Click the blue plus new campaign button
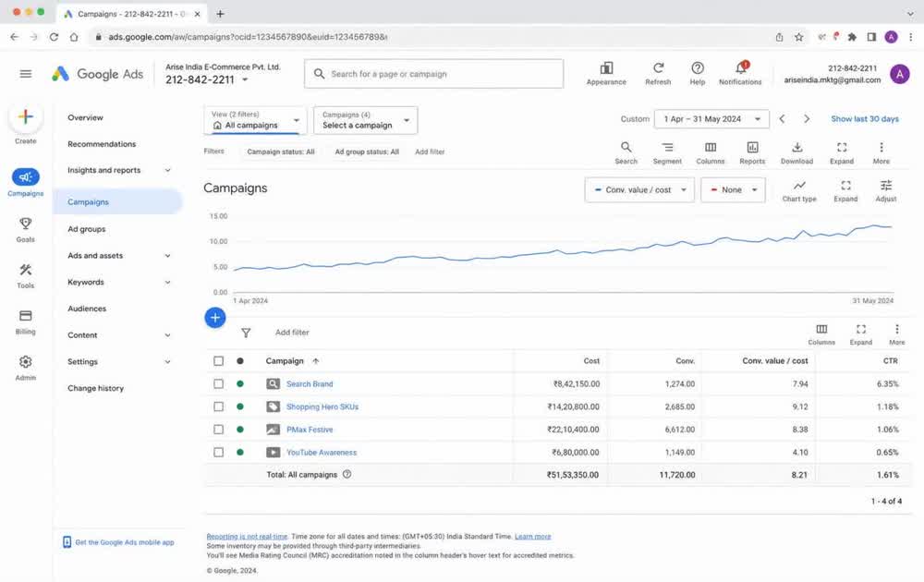The image size is (924, 582). (x=215, y=318)
